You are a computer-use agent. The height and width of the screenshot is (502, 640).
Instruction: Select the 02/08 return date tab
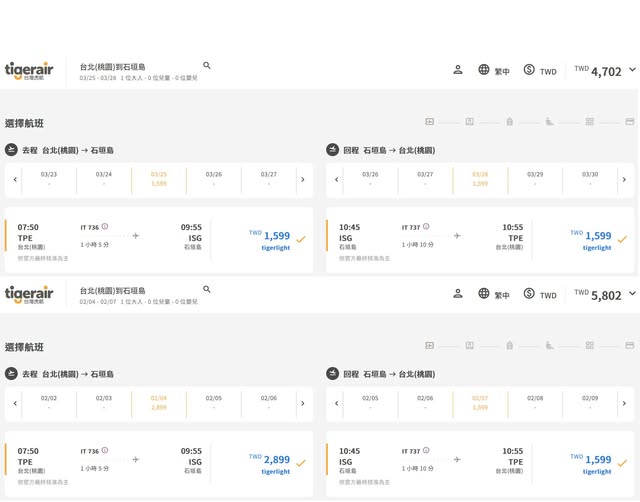tap(535, 403)
